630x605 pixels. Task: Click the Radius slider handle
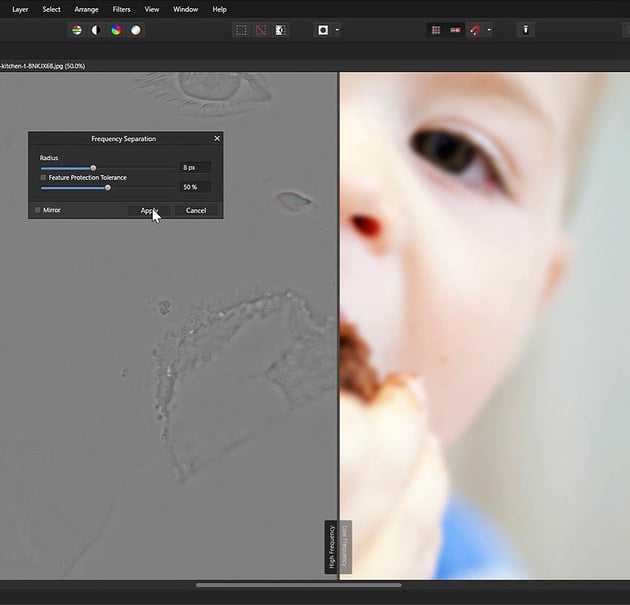(x=93, y=168)
